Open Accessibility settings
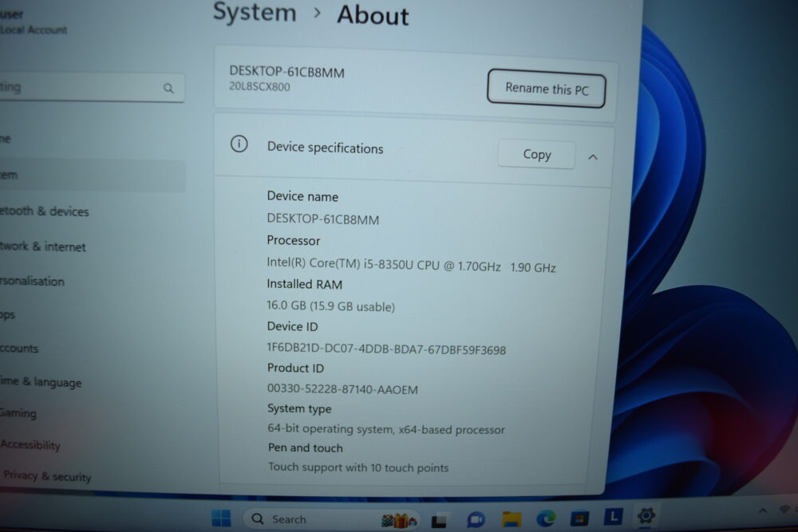 [30, 444]
